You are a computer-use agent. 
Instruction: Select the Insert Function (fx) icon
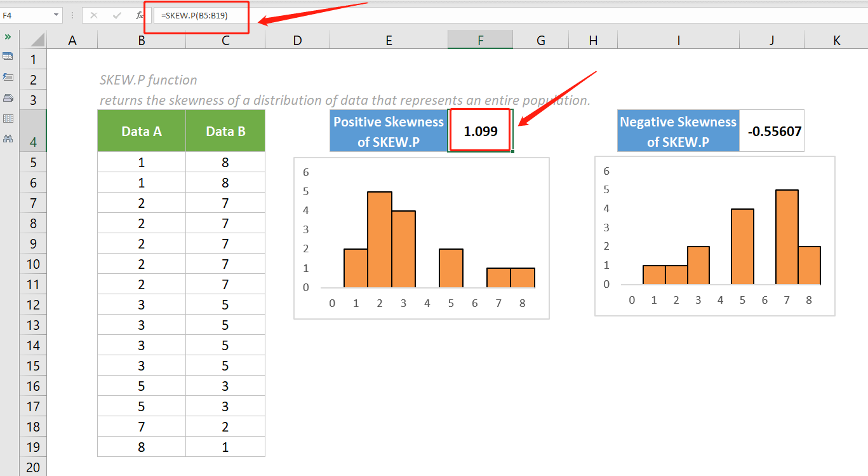click(x=139, y=15)
